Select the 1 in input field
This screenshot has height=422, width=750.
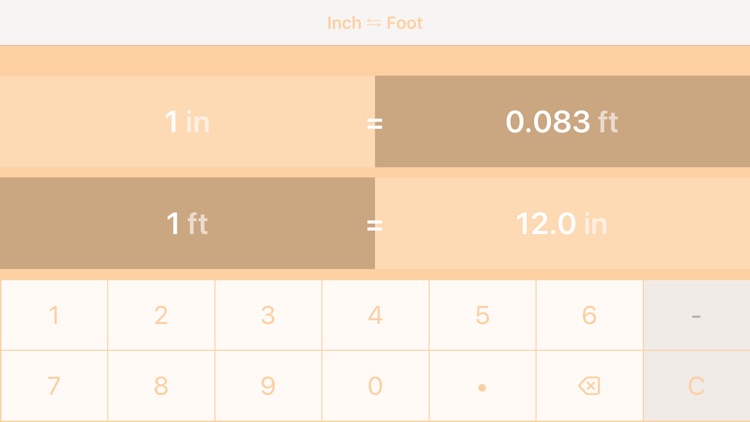pyautogui.click(x=187, y=122)
